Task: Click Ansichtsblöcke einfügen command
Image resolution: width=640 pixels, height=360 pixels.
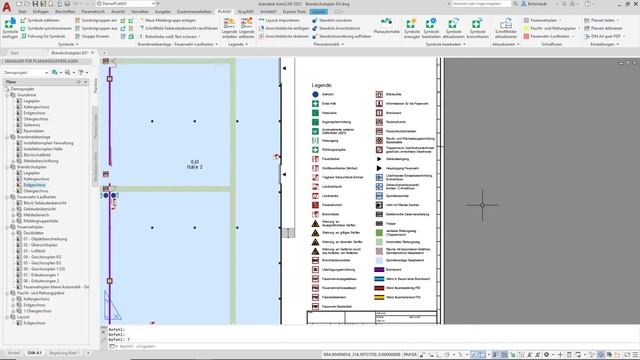Action: [284, 28]
